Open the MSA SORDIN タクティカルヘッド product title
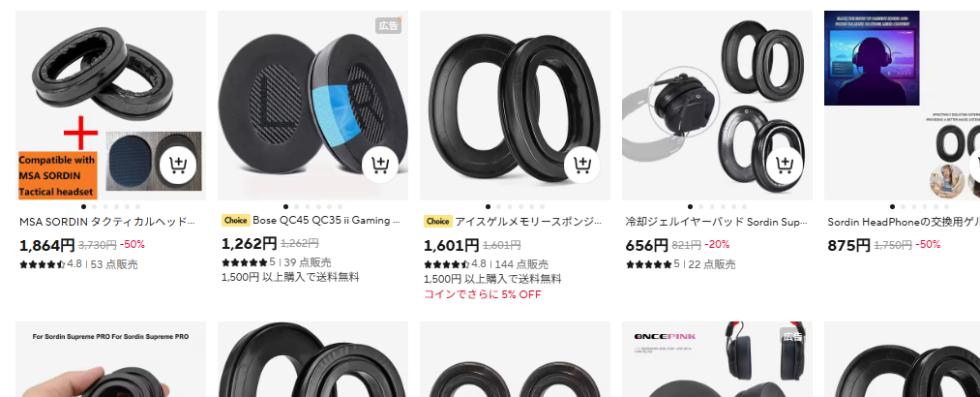Screen dimensions: 980x397 (107, 222)
